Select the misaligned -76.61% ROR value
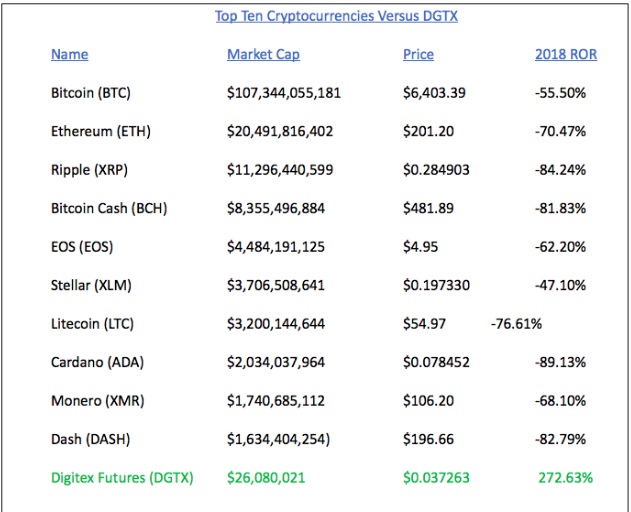The image size is (631, 512). tap(516, 324)
